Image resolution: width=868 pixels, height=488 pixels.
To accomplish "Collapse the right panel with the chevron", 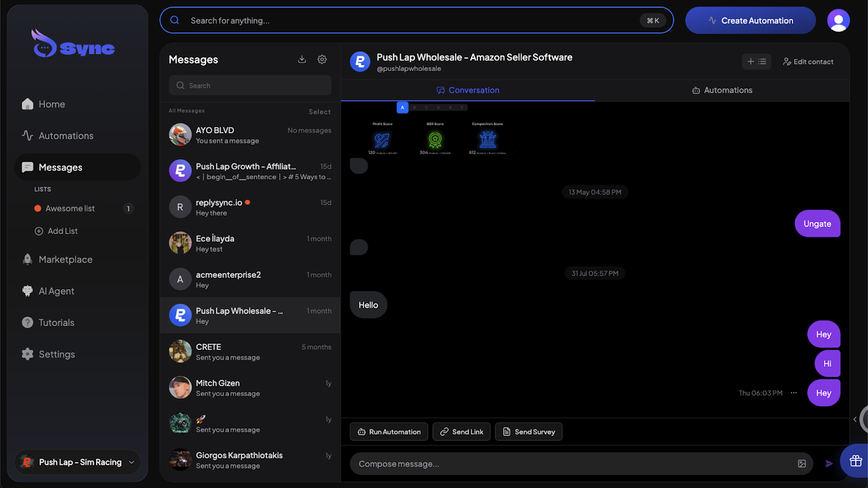I will [856, 419].
